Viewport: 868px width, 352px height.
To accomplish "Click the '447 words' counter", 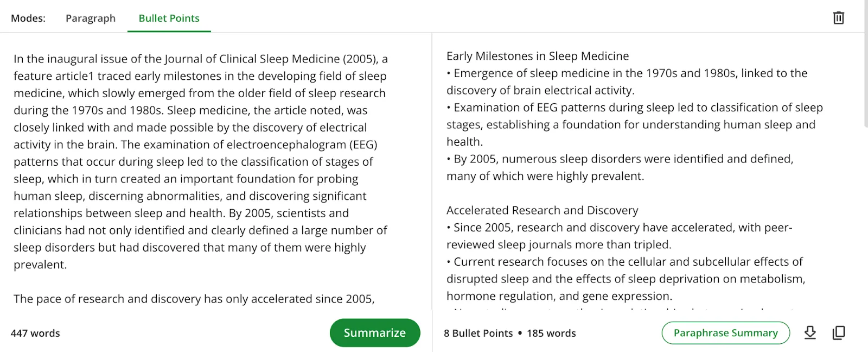I will pyautogui.click(x=35, y=333).
